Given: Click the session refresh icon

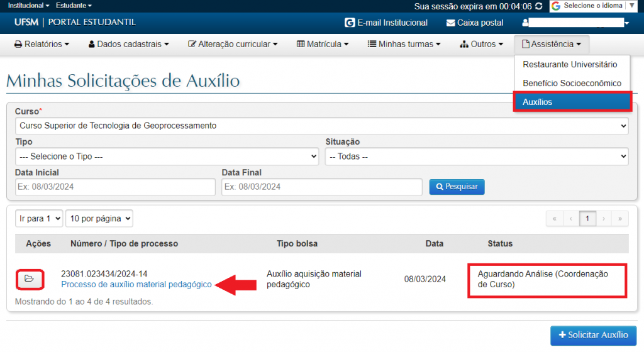Looking at the screenshot, I should click(x=539, y=6).
